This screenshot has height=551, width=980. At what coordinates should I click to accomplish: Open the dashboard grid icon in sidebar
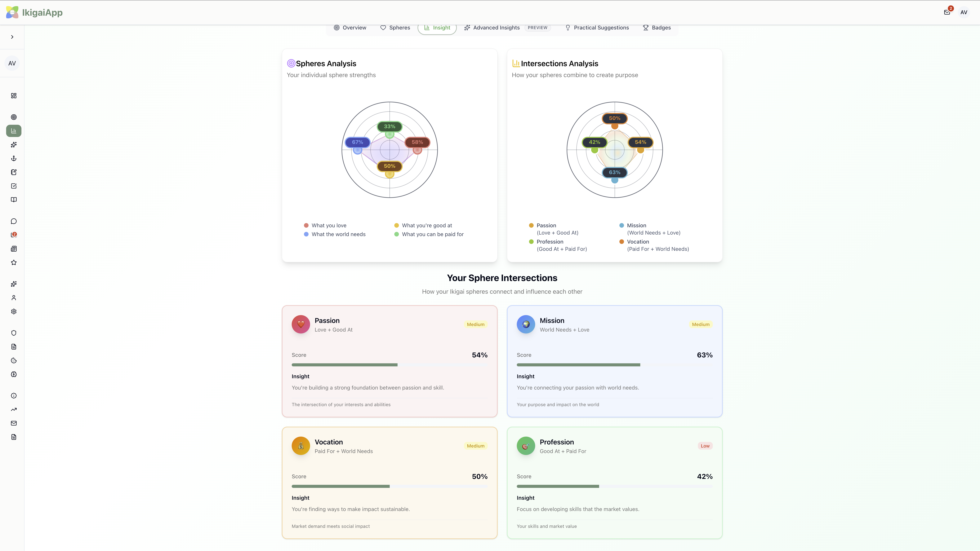coord(14,95)
